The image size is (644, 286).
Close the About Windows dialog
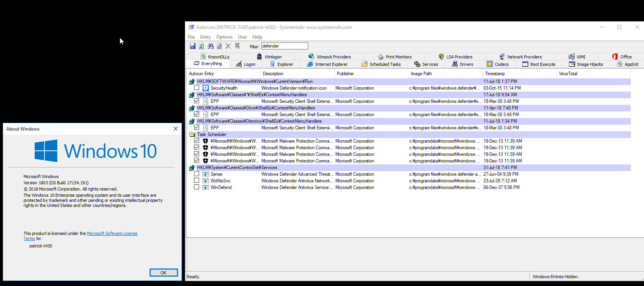tap(176, 129)
